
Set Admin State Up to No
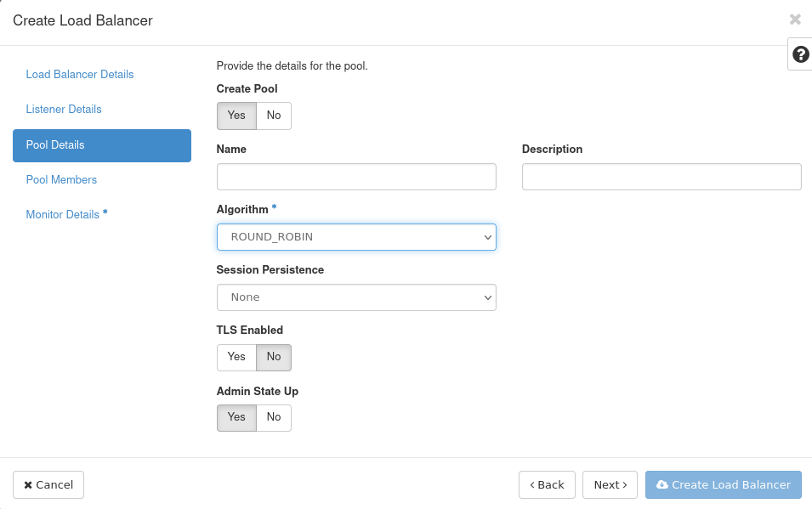click(274, 417)
